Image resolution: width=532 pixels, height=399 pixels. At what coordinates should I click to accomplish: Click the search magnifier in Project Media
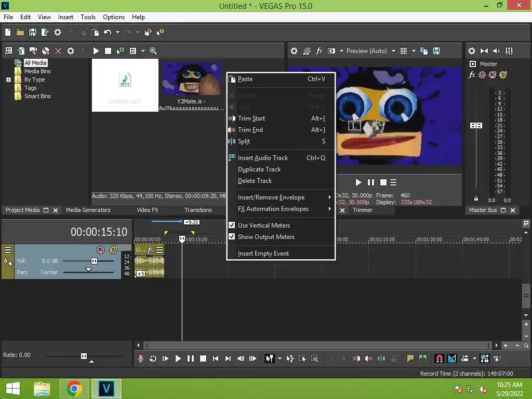click(x=153, y=51)
